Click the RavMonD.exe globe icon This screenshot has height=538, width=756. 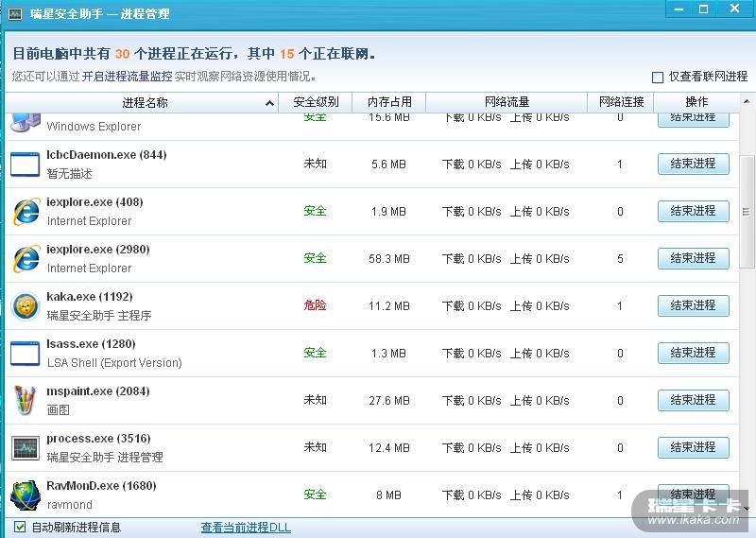pos(26,495)
